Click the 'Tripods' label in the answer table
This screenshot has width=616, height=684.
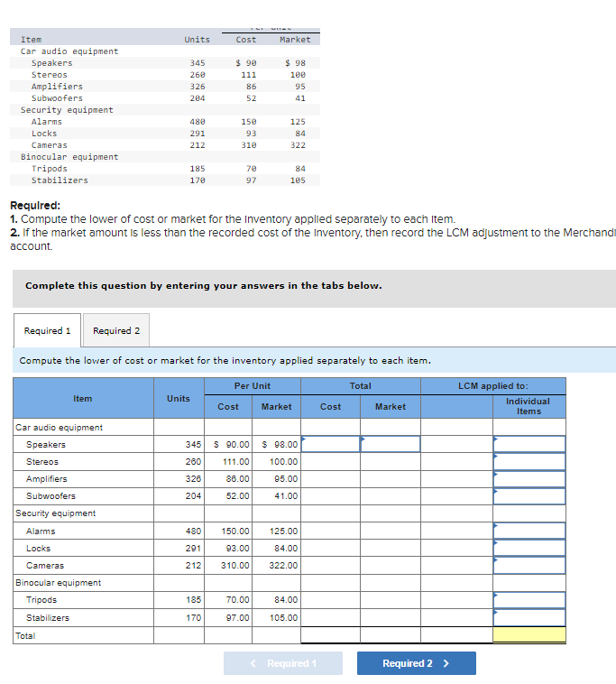pos(41,600)
